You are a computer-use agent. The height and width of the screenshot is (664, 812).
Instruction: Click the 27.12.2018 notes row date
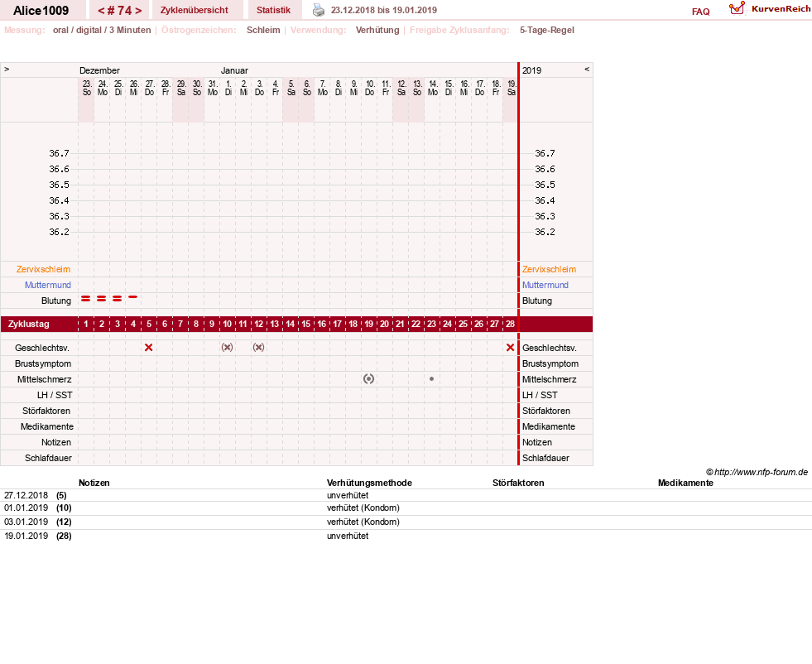point(26,495)
